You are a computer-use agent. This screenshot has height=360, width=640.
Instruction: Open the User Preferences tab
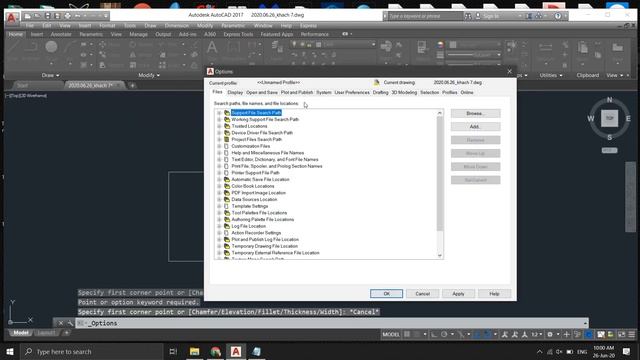(352, 93)
